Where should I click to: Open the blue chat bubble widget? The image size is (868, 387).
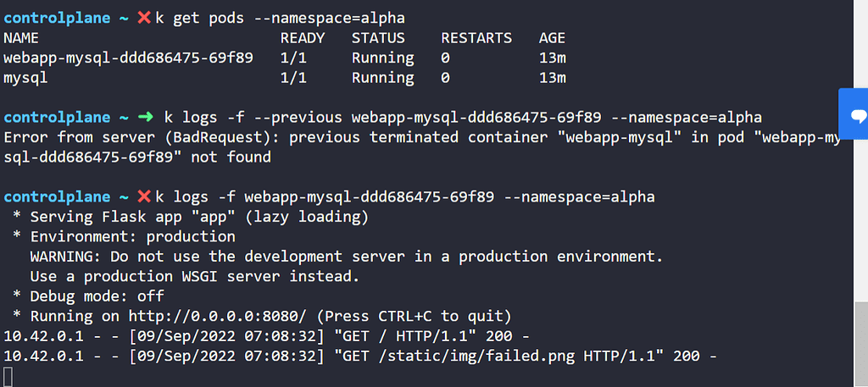[x=857, y=116]
